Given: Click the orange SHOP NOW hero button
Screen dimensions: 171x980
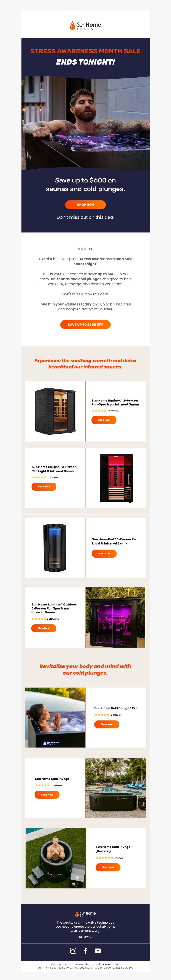Looking at the screenshot, I should pyautogui.click(x=85, y=204).
